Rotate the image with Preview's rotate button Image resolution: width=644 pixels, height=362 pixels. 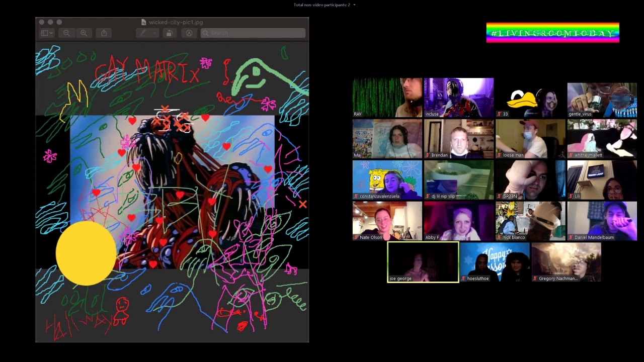[x=169, y=33]
